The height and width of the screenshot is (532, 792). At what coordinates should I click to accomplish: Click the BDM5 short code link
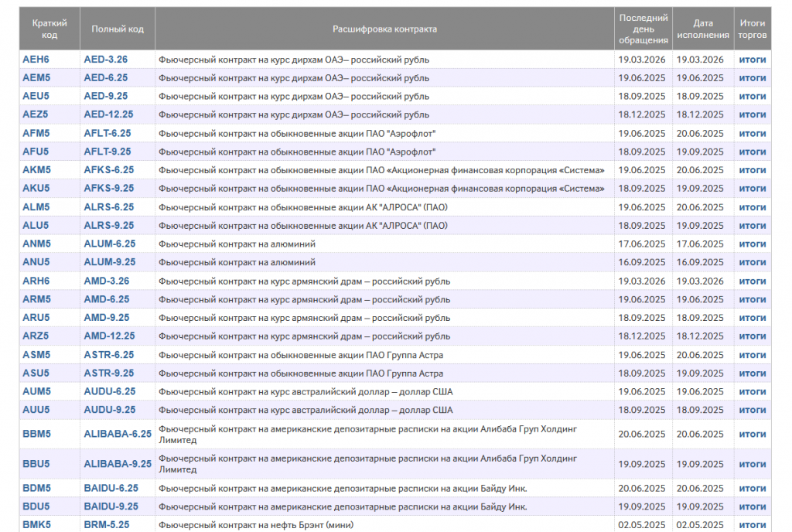click(36, 489)
